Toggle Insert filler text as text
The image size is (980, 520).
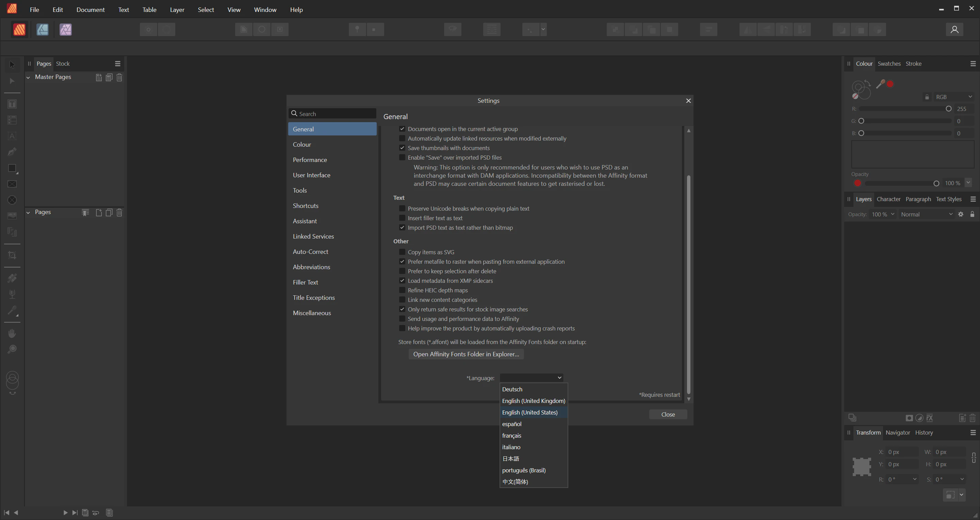pos(402,218)
